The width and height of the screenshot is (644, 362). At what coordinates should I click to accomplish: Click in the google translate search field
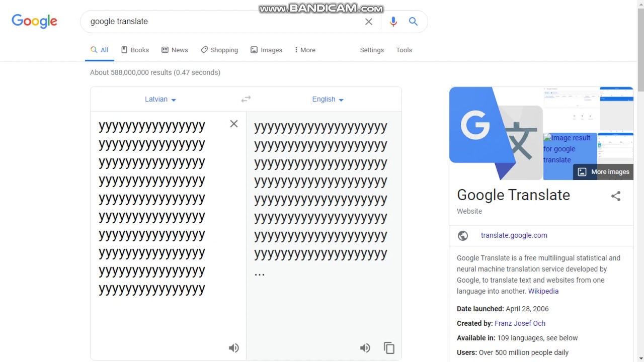(221, 22)
